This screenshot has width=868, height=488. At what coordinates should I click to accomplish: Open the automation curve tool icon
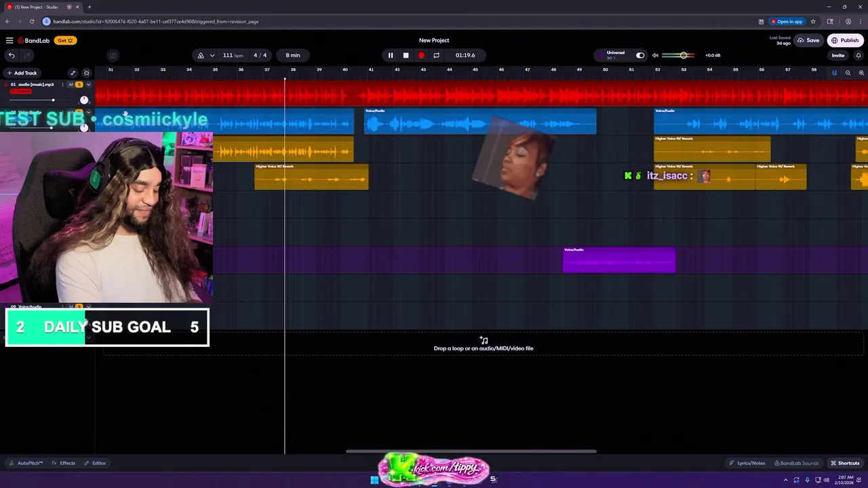[x=73, y=73]
